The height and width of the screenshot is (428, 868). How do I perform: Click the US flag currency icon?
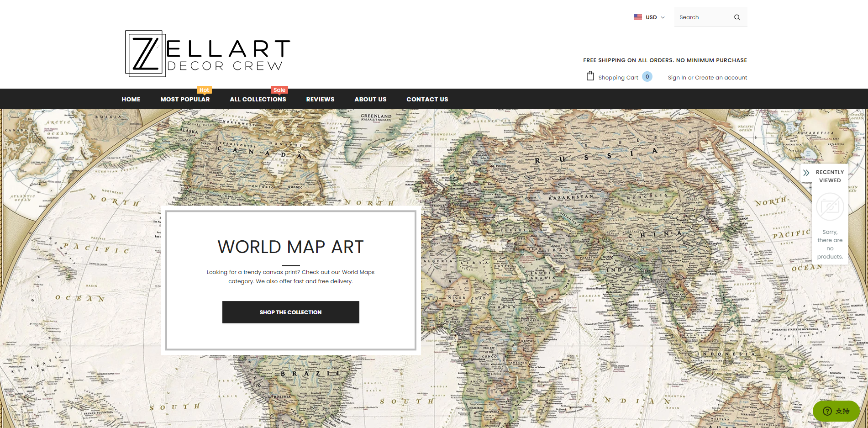(638, 17)
